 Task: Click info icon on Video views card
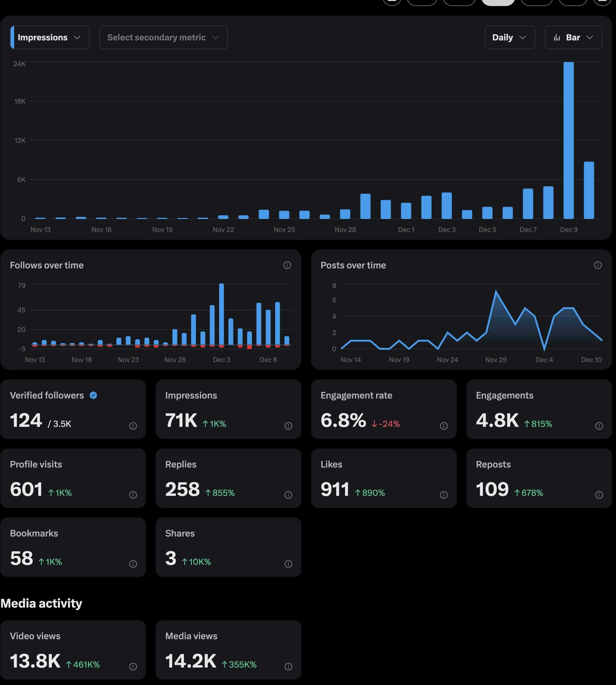click(133, 667)
